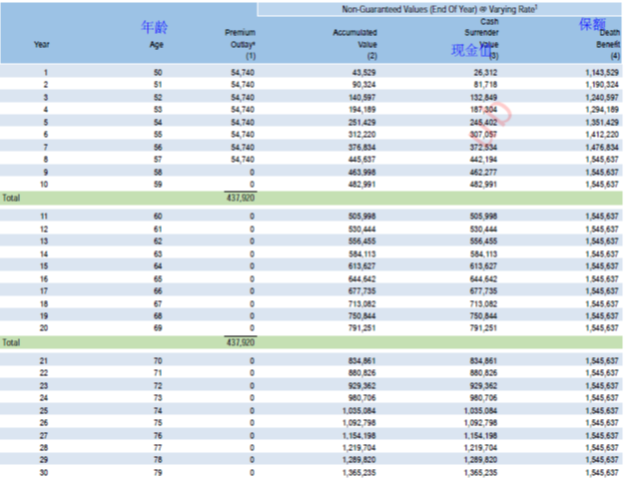Select cash surrender value 791,251 for year 20
This screenshot has height=479, width=639.
click(x=484, y=328)
